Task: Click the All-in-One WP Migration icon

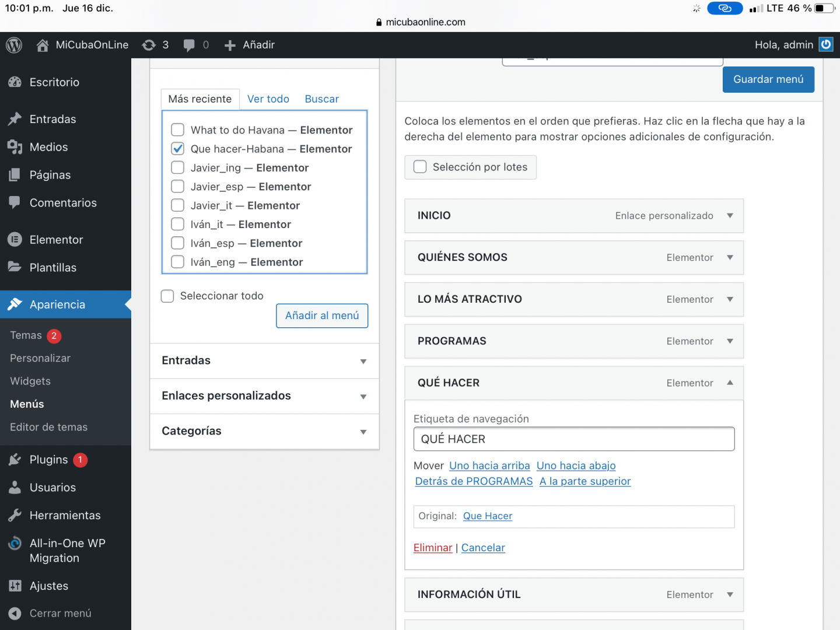Action: 15,544
